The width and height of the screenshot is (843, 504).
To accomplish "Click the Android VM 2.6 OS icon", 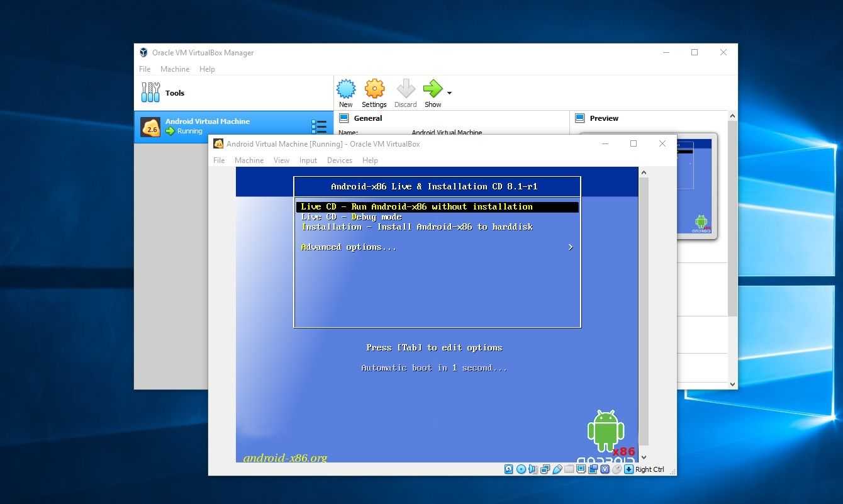I will [150, 127].
